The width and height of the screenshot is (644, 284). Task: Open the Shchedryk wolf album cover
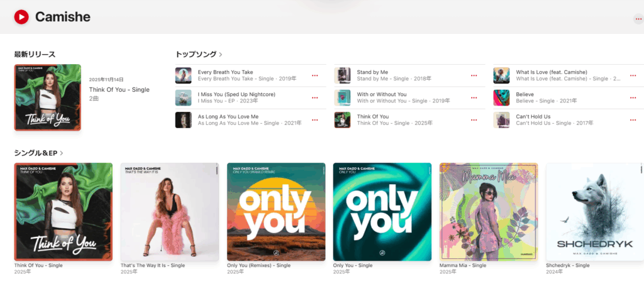click(x=595, y=212)
